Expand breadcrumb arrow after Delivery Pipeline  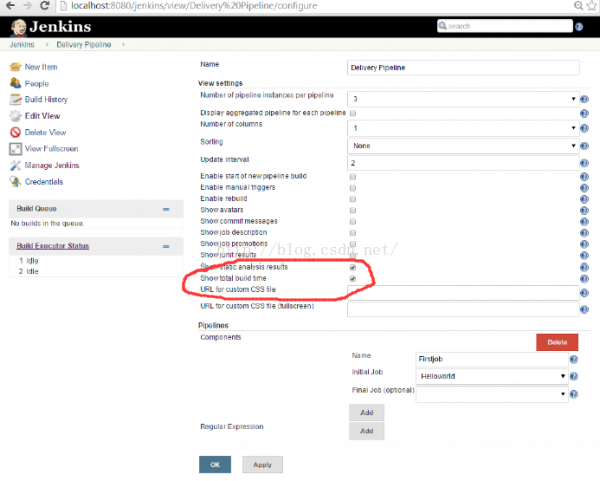(x=123, y=45)
